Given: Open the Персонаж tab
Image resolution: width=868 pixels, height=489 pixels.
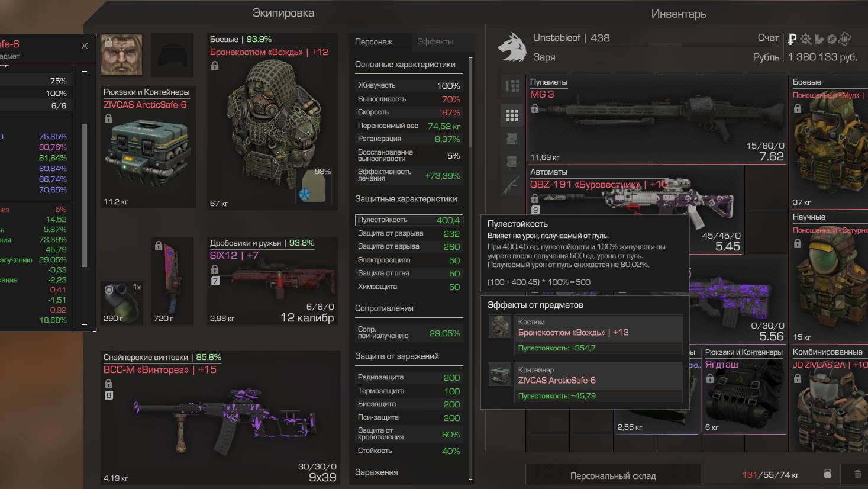Looking at the screenshot, I should [x=374, y=41].
